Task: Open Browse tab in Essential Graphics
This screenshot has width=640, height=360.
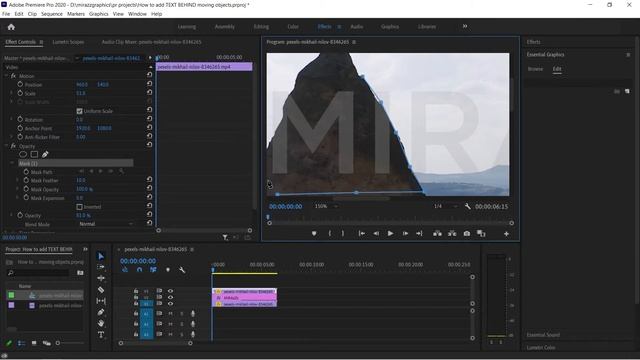Action: coord(535,69)
